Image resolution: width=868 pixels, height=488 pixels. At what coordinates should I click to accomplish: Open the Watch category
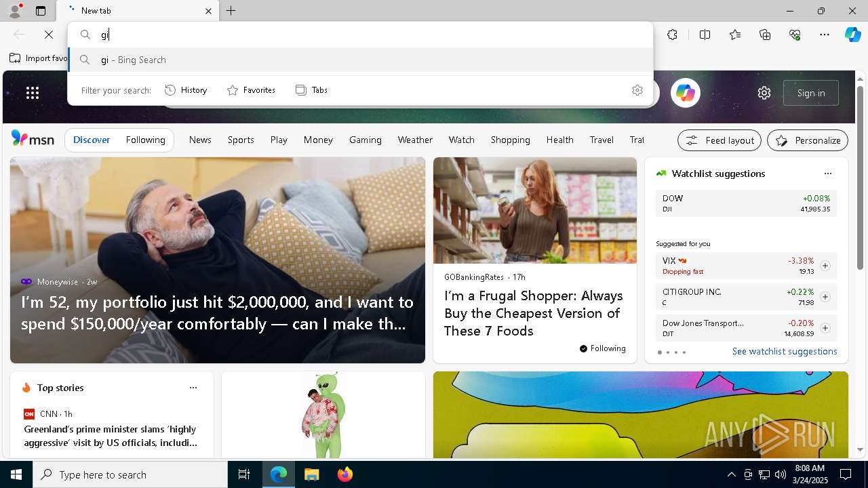tap(462, 140)
